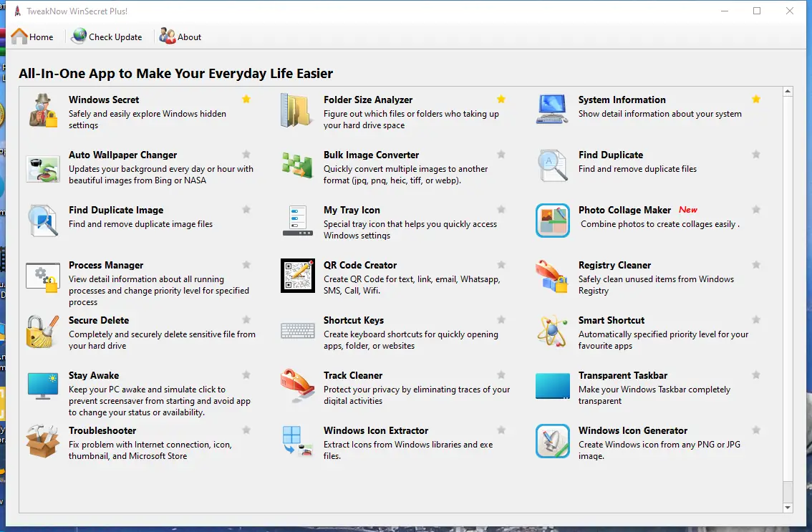
Task: Open the Photo Collage Maker icon
Action: pyautogui.click(x=553, y=221)
